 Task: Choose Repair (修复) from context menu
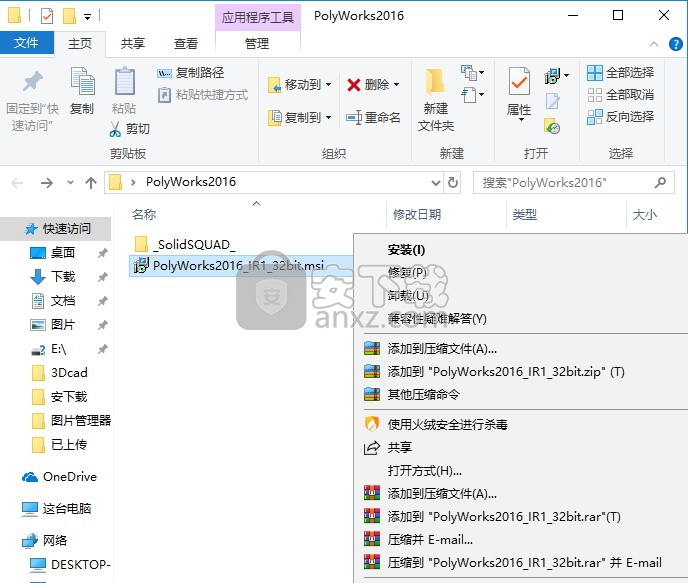(407, 272)
